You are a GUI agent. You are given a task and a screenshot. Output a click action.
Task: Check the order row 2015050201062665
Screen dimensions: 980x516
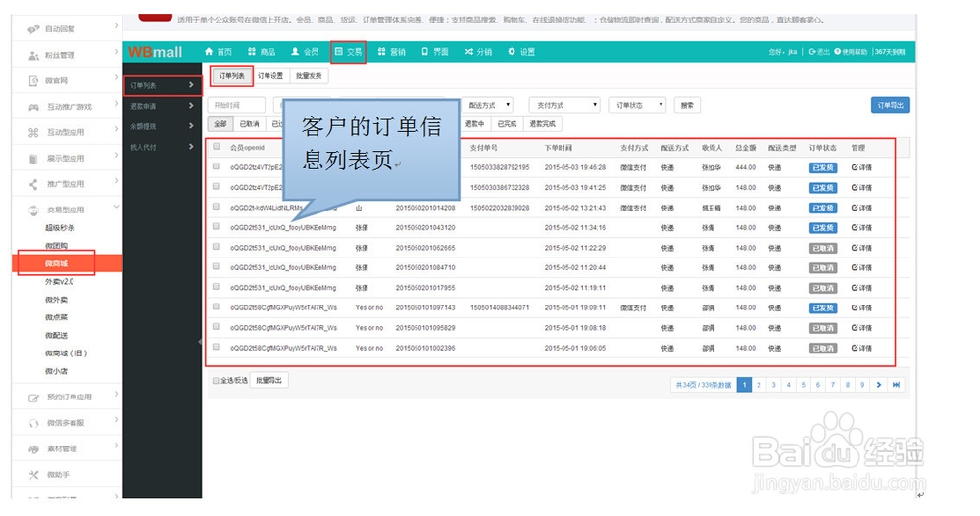(217, 247)
